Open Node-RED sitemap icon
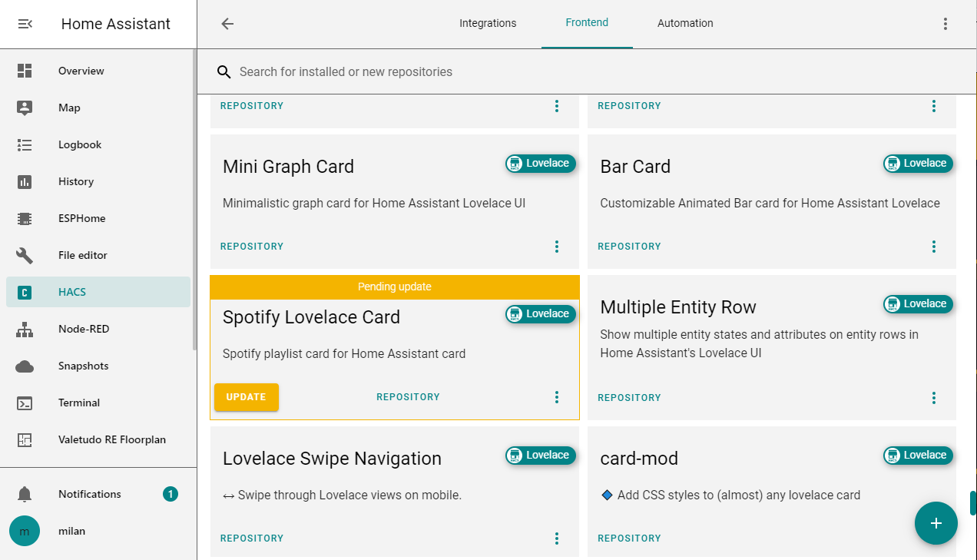The height and width of the screenshot is (560, 977). coord(25,329)
